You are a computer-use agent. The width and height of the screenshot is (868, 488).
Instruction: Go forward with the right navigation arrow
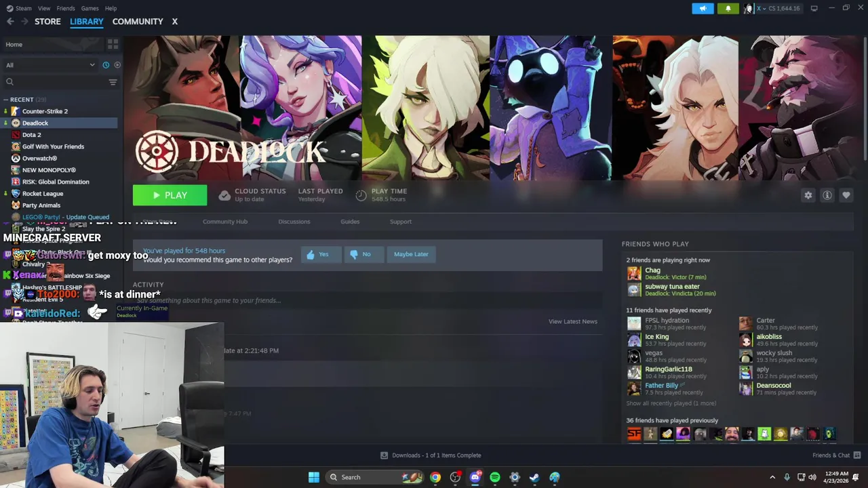pos(25,22)
